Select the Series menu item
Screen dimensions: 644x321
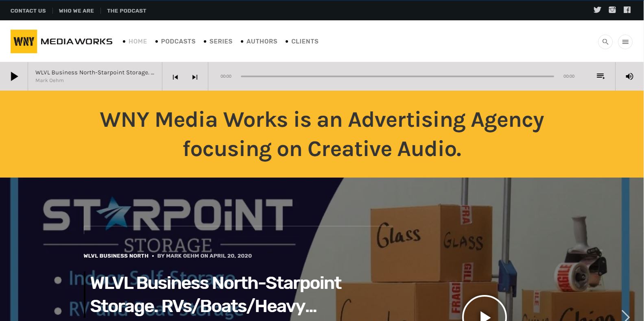(x=221, y=41)
